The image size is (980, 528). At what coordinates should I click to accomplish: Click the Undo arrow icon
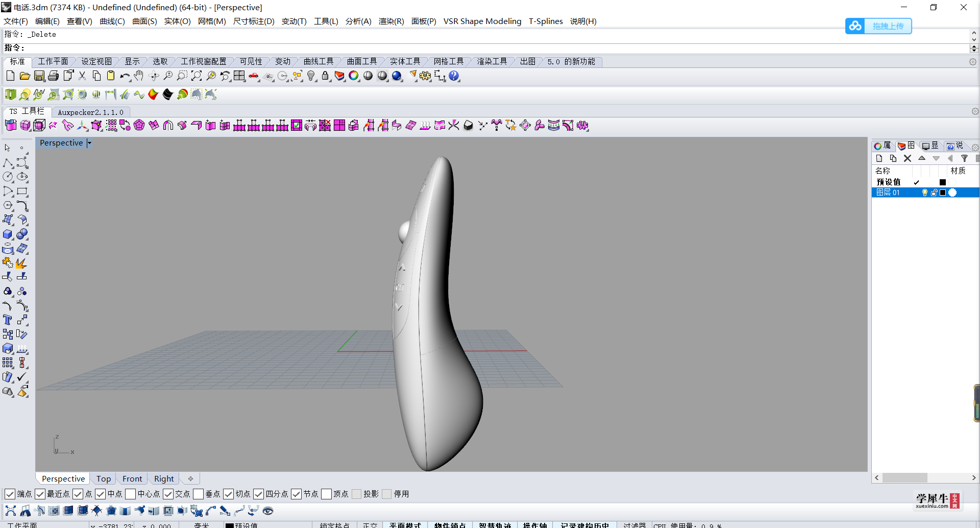point(125,76)
